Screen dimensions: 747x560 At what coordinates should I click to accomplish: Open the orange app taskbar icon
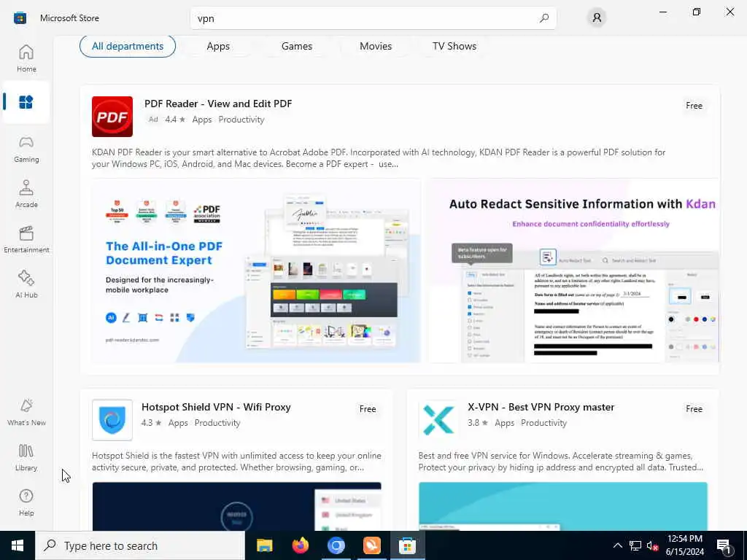371,545
